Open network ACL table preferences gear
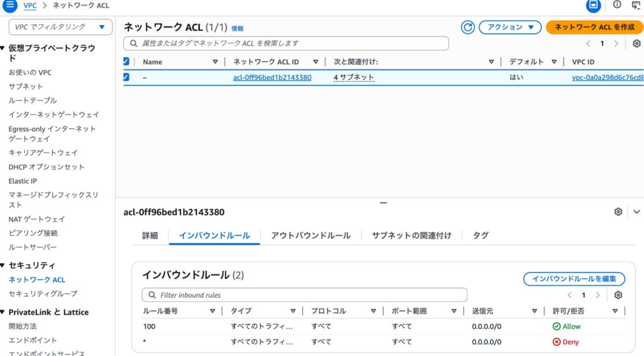Screen dimensions: 644x356 tap(636, 43)
